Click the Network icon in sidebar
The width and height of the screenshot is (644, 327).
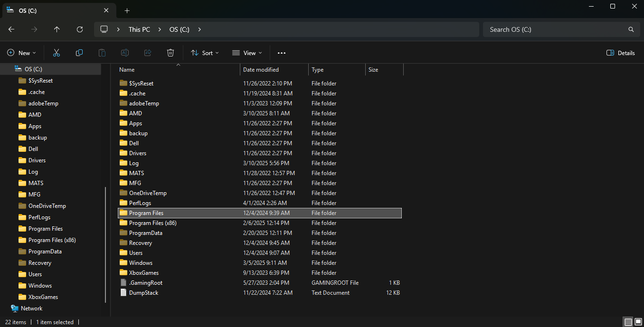(15, 308)
